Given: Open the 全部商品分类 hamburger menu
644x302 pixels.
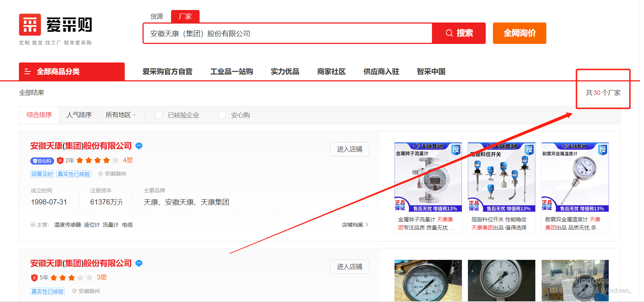Looking at the screenshot, I should tap(28, 72).
